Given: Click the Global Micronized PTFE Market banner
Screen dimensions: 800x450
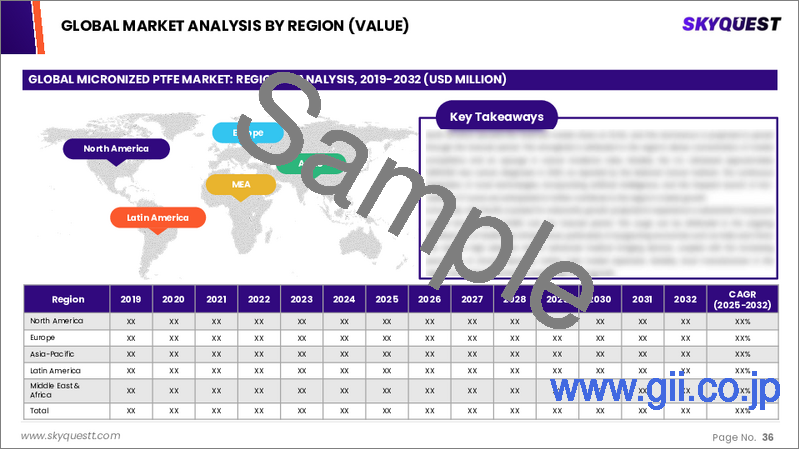Looking at the screenshot, I should point(270,79).
